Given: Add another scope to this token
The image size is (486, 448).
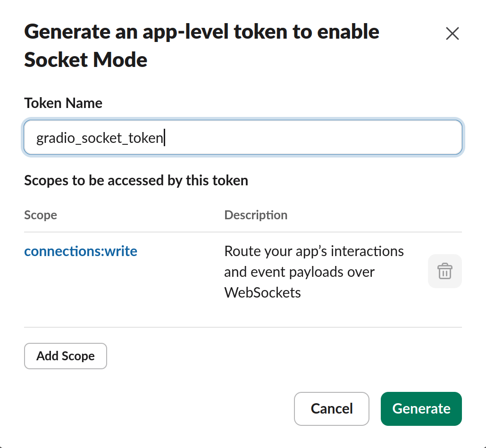Looking at the screenshot, I should (66, 356).
